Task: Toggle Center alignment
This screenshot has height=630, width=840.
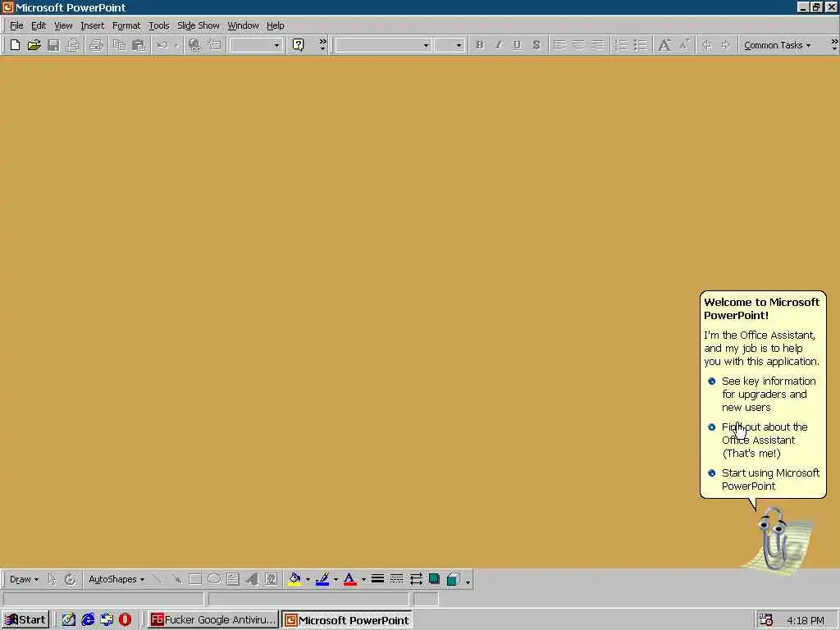Action: 578,45
